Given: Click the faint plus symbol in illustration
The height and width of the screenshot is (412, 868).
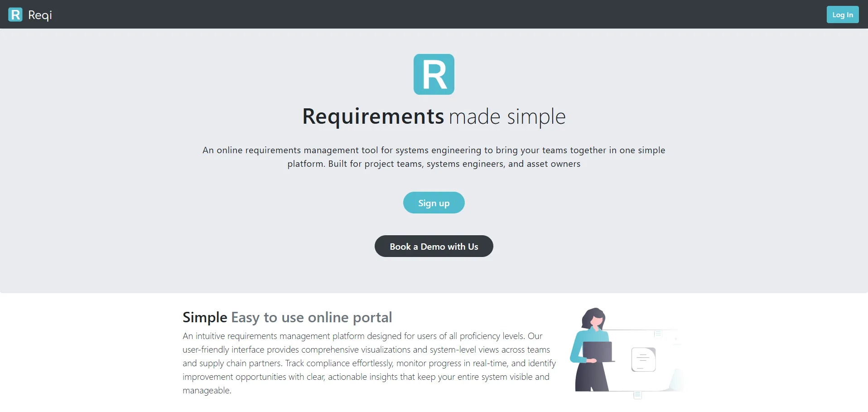Looking at the screenshot, I should (x=675, y=339).
